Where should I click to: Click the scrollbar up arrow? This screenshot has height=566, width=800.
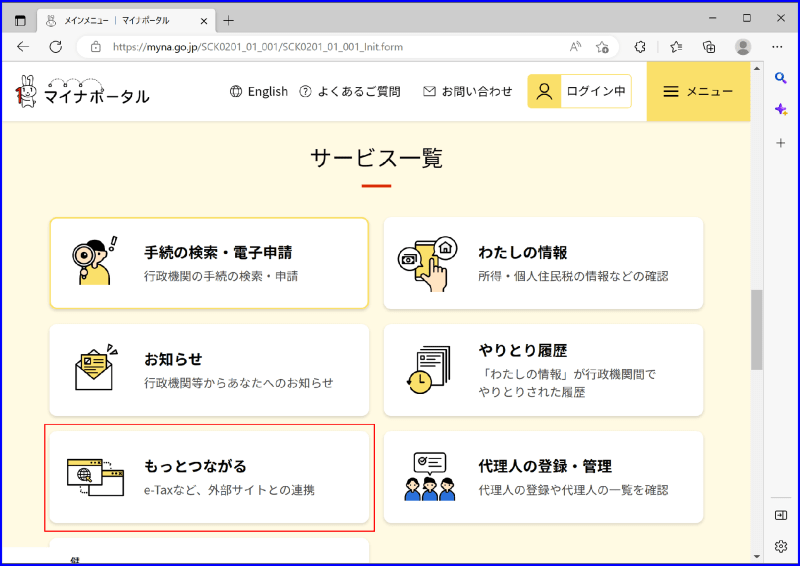tap(757, 68)
